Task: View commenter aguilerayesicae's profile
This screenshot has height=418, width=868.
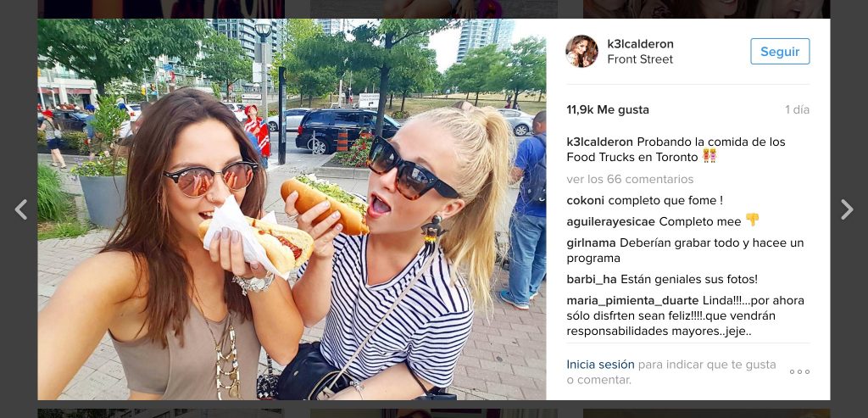Action: [x=610, y=221]
